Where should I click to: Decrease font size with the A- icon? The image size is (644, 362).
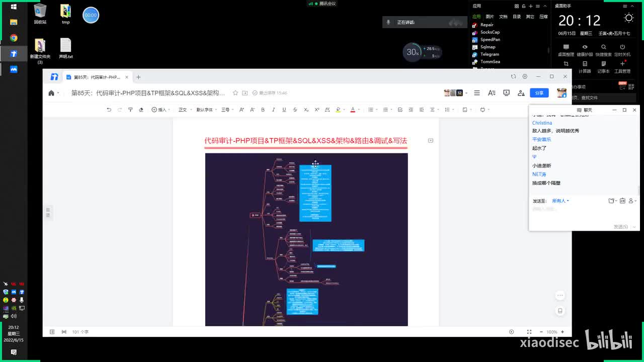252,110
